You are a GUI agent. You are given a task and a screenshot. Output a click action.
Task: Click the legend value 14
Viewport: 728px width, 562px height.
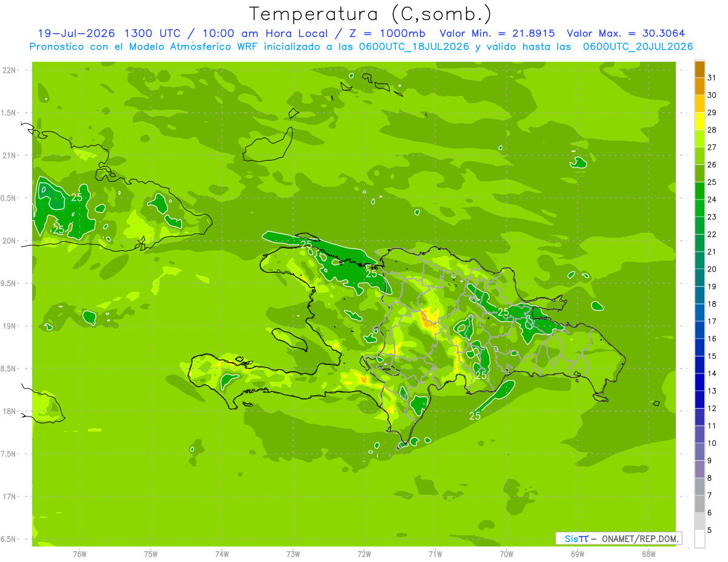(712, 373)
